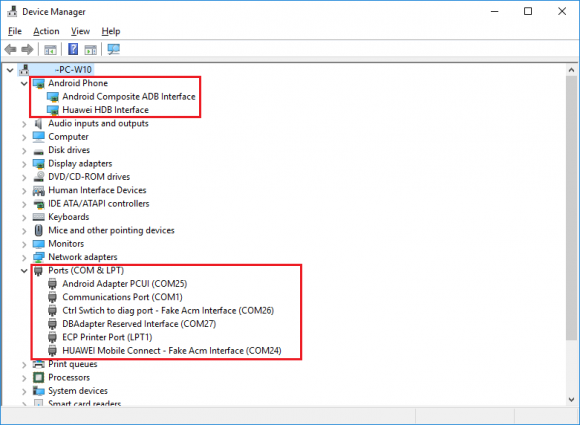Click the scrollbar down arrow

point(571,399)
